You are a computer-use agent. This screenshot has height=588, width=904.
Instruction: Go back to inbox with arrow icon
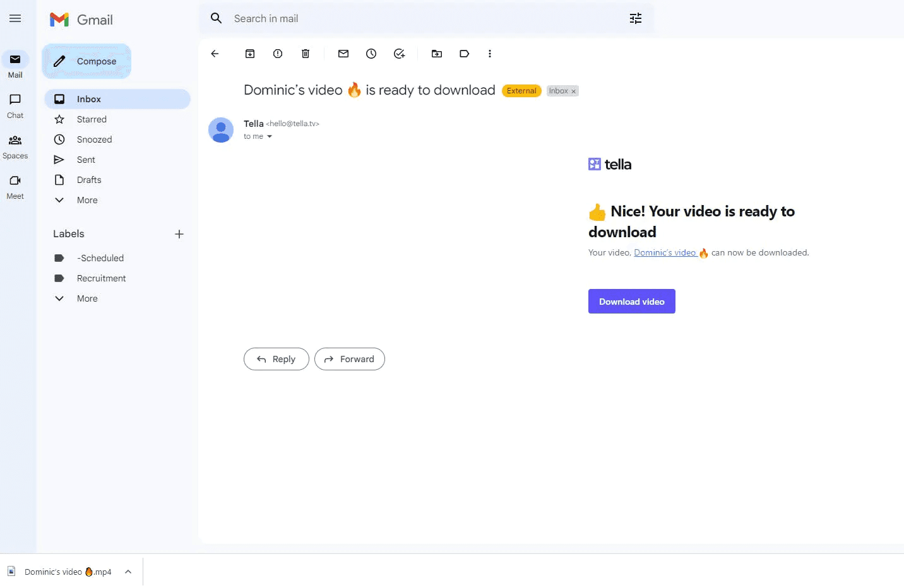(215, 54)
